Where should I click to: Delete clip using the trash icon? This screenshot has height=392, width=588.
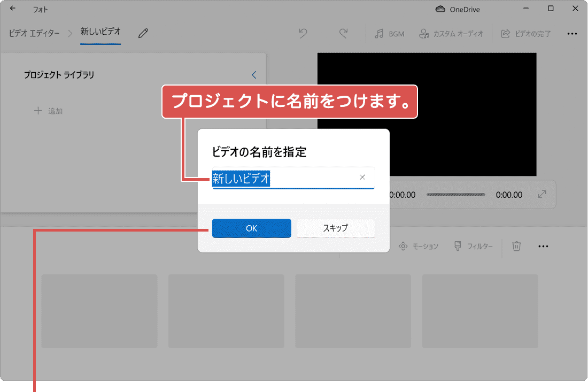(516, 246)
